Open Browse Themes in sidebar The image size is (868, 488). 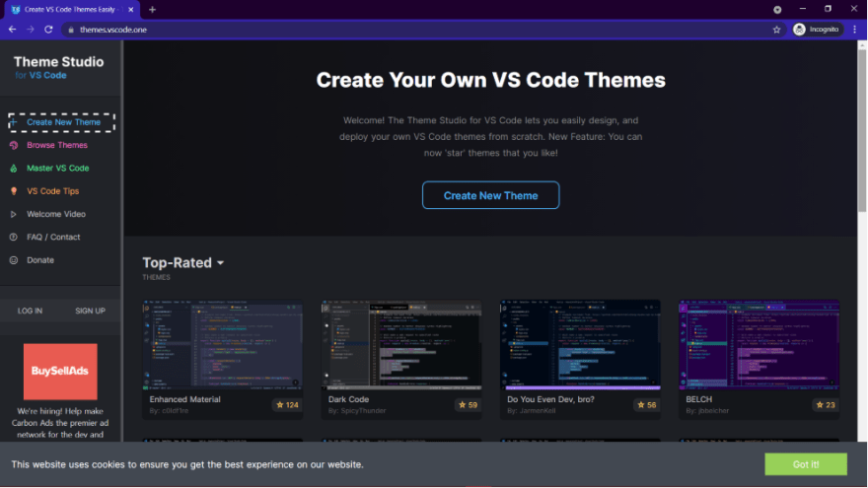coord(57,145)
